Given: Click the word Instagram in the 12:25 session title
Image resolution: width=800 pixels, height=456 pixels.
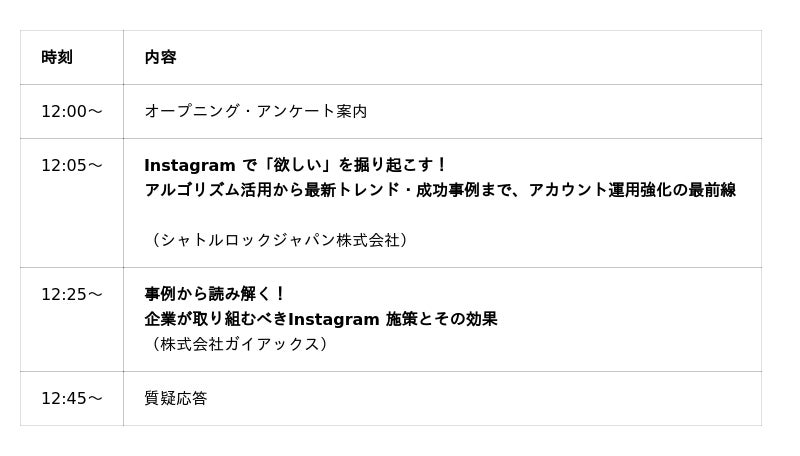Looking at the screenshot, I should 334,319.
